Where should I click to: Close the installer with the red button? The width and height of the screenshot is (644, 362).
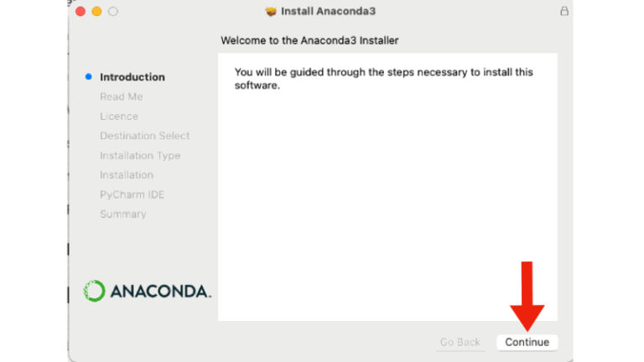pos(80,12)
